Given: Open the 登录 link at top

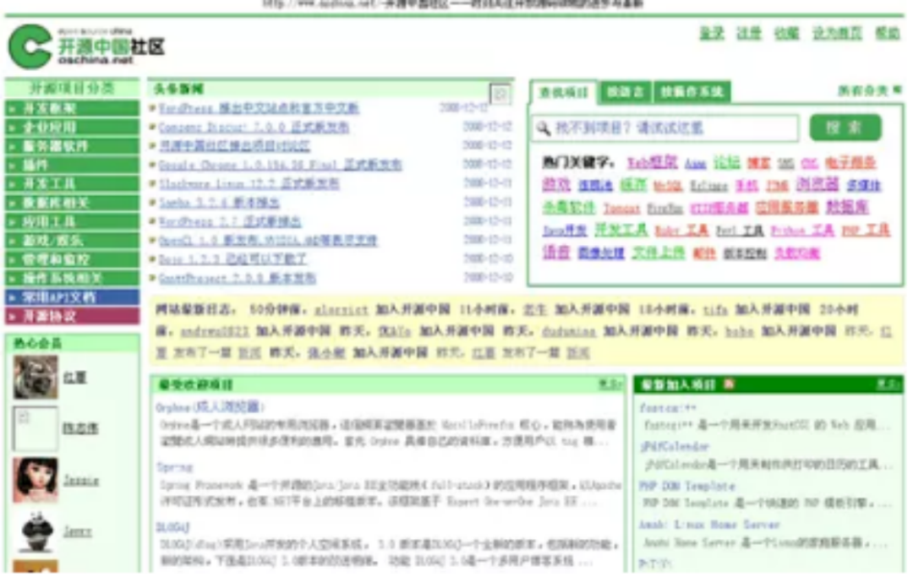Looking at the screenshot, I should point(712,33).
